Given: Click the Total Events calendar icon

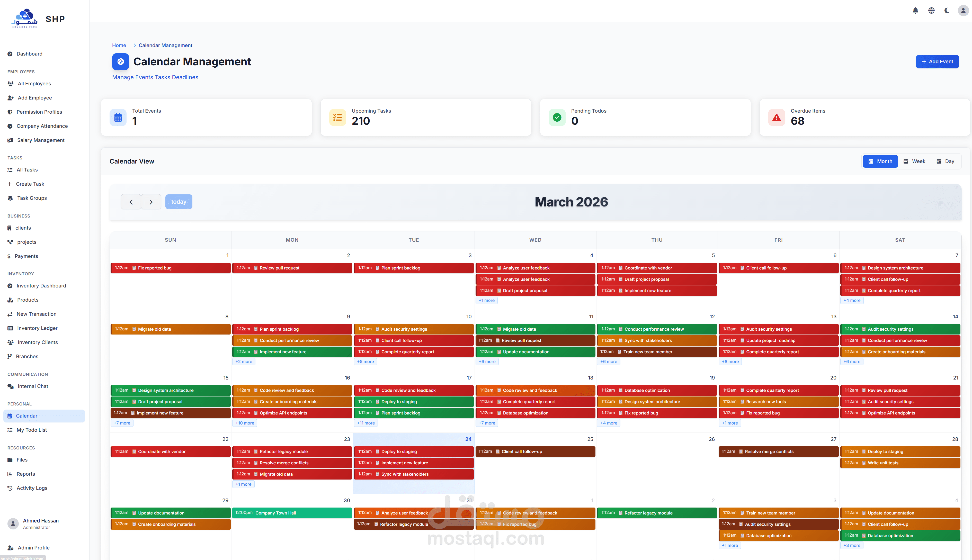Looking at the screenshot, I should click(x=118, y=118).
